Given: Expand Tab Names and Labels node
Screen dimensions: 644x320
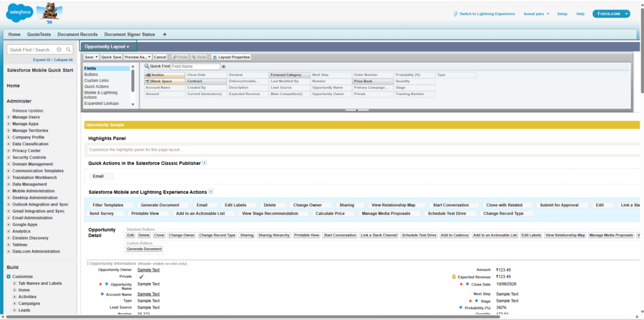Looking at the screenshot, I should pos(15,284).
